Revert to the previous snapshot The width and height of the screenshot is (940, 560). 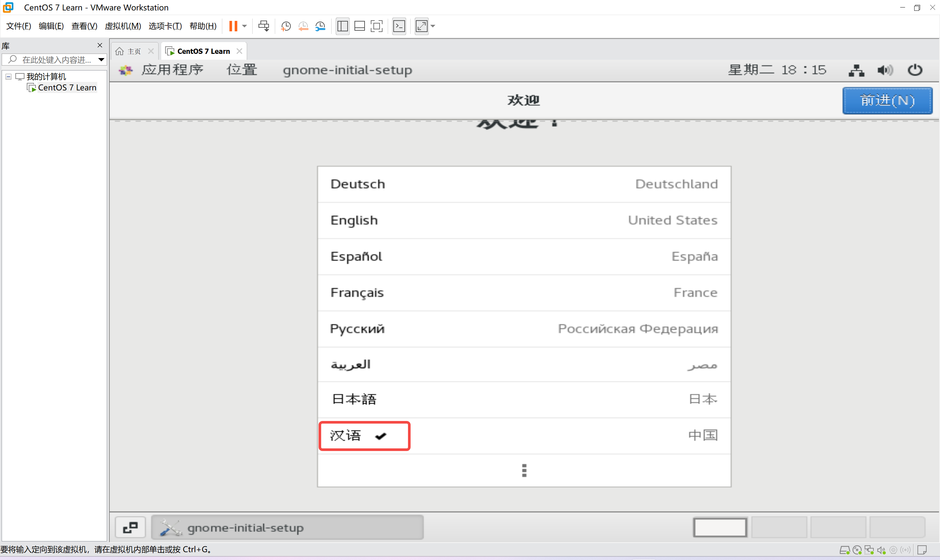pyautogui.click(x=303, y=26)
